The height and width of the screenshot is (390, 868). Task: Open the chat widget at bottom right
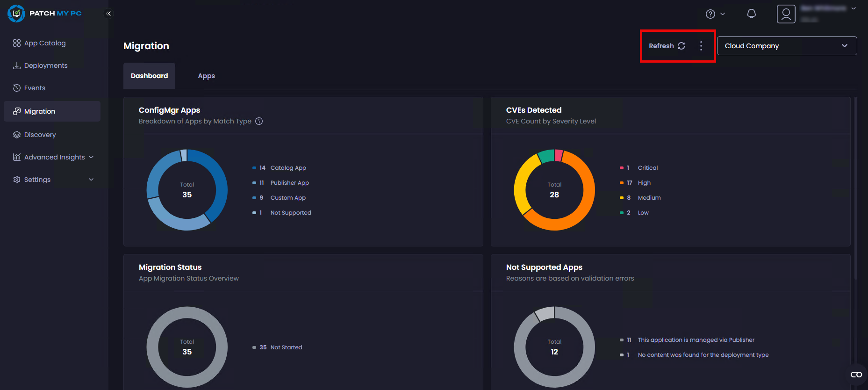point(856,375)
